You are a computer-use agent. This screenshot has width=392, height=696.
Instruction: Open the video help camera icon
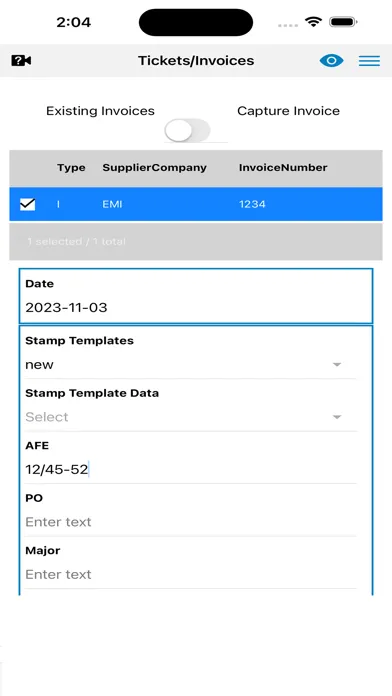click(21, 60)
